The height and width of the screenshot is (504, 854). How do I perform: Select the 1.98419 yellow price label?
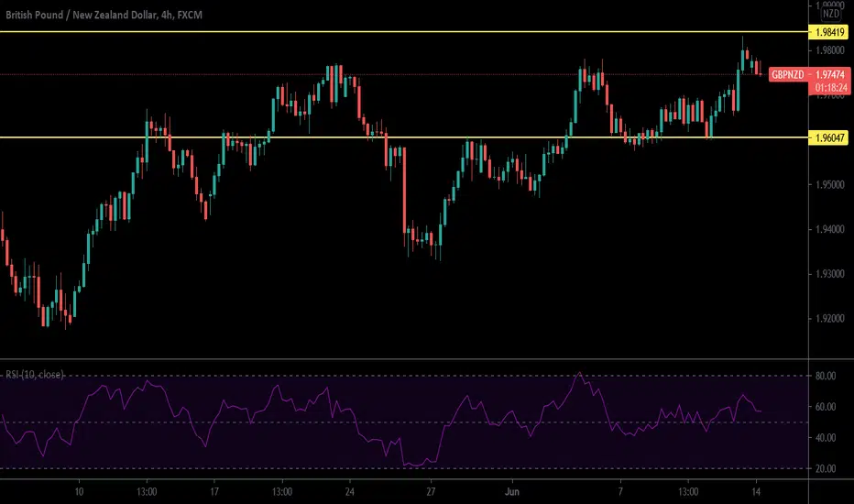[x=829, y=32]
